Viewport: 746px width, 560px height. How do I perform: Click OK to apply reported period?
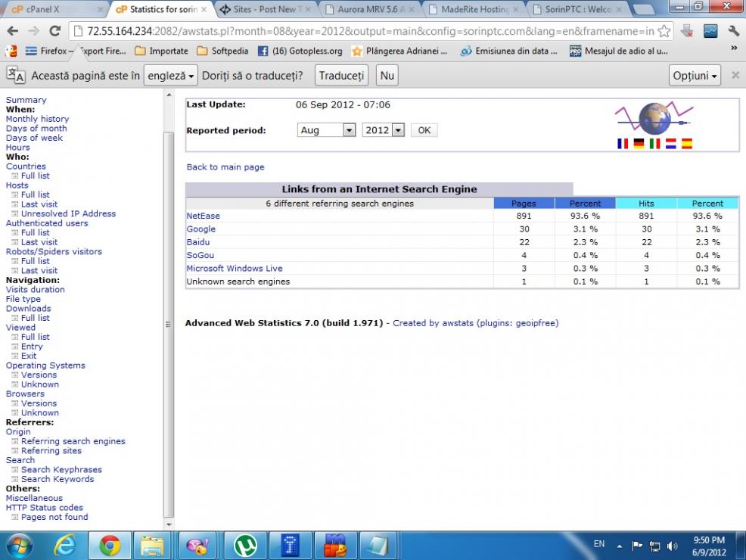click(x=424, y=130)
